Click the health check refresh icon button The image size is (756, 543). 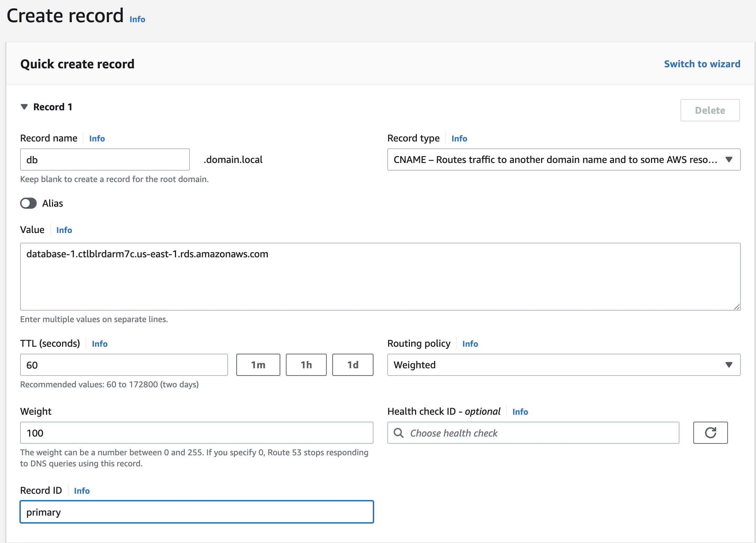(710, 433)
